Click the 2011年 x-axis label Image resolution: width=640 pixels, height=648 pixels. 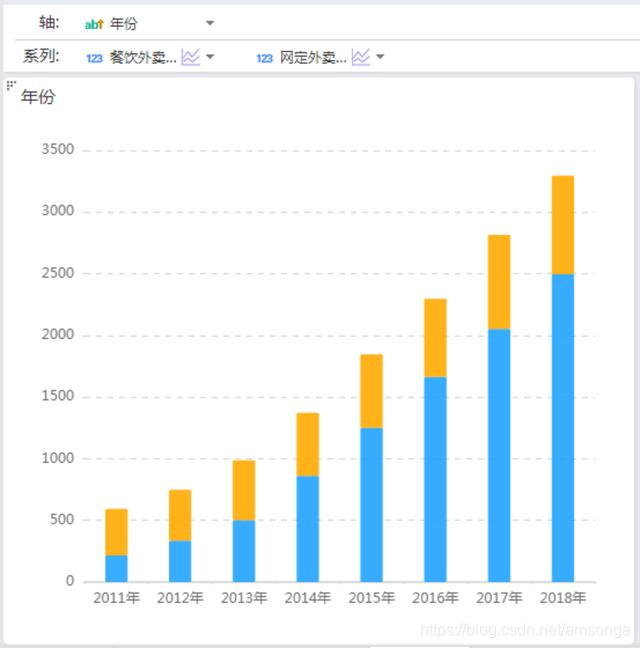pyautogui.click(x=117, y=598)
